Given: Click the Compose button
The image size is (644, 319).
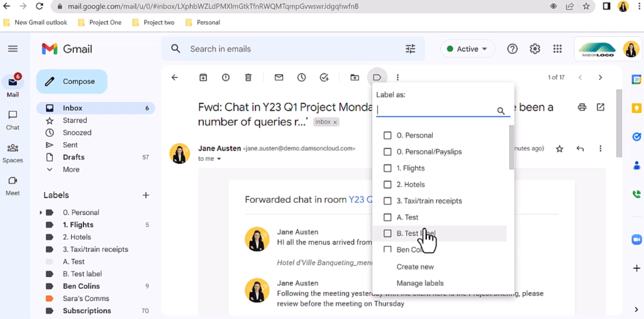Looking at the screenshot, I should (x=72, y=82).
